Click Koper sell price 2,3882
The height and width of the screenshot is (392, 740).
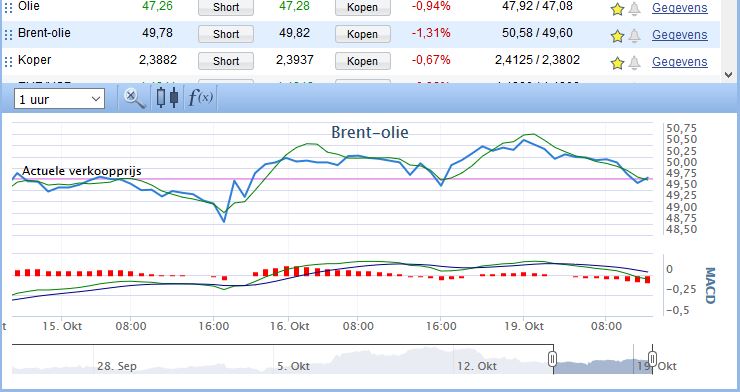[x=158, y=59]
